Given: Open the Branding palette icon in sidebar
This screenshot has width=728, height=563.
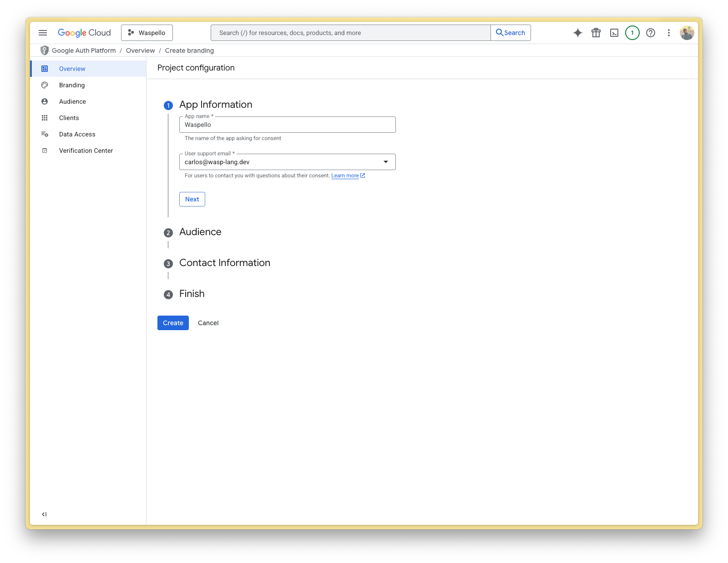Looking at the screenshot, I should click(45, 85).
